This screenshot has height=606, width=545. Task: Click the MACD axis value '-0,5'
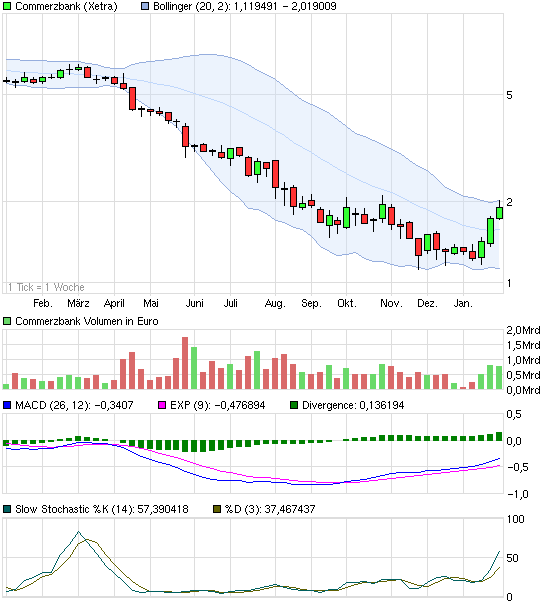517,467
